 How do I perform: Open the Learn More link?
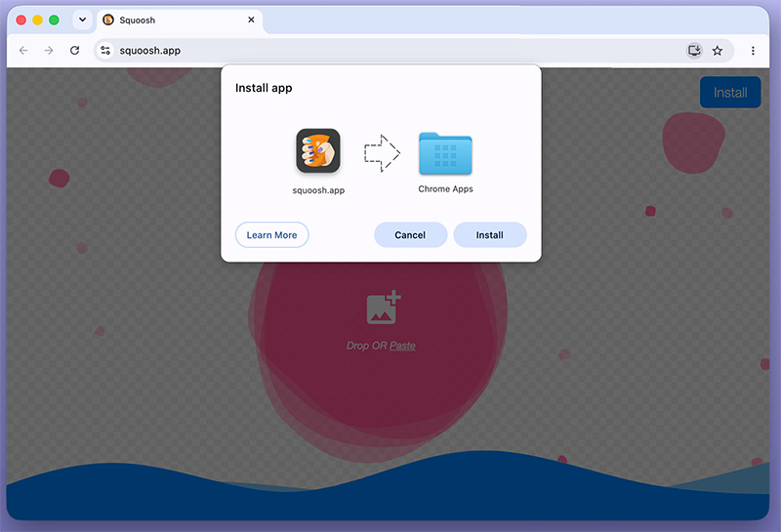pos(272,234)
